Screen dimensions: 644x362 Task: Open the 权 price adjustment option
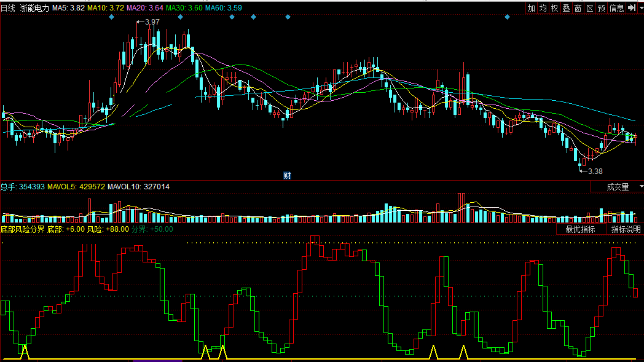[554, 8]
